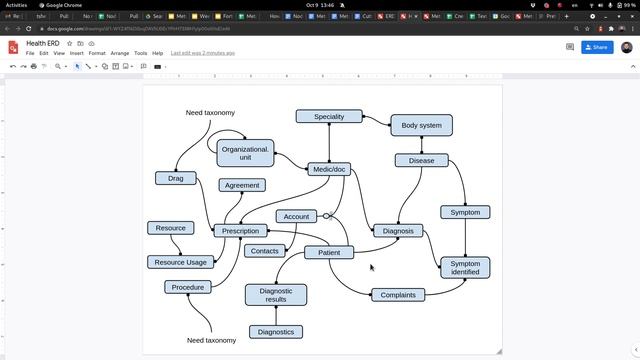The width and height of the screenshot is (640, 360).
Task: Open the Google account avatar
Action: tap(627, 47)
